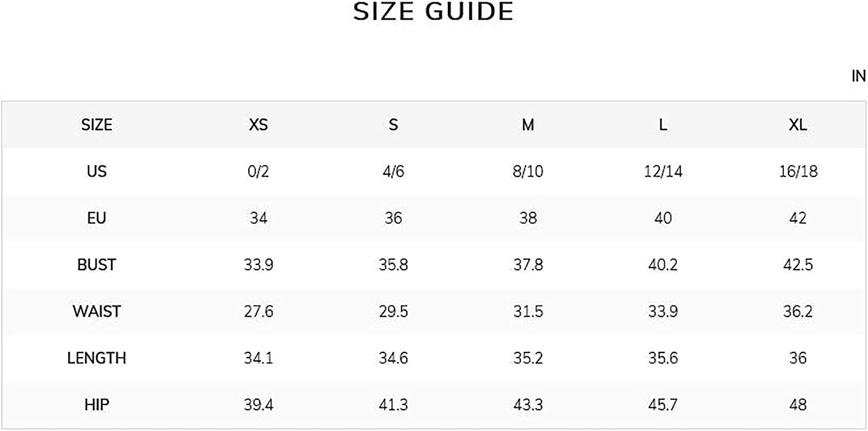Click length measurement 35.2

tap(528, 358)
